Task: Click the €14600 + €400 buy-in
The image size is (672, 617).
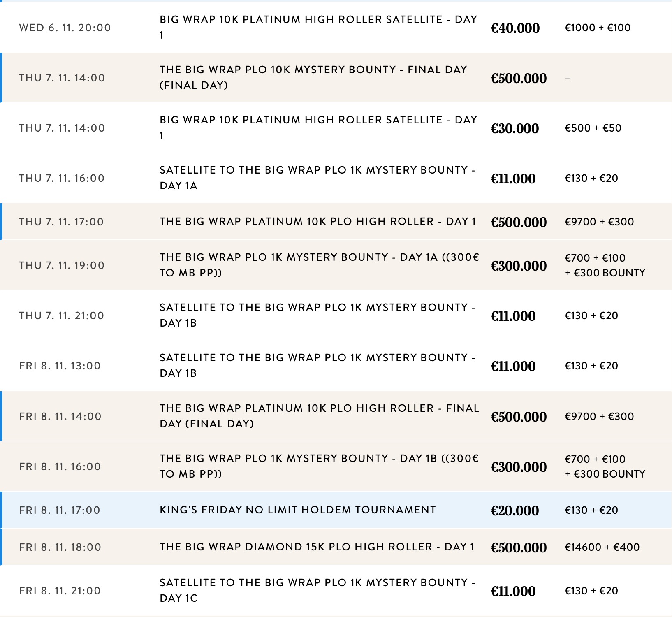Action: 602,547
